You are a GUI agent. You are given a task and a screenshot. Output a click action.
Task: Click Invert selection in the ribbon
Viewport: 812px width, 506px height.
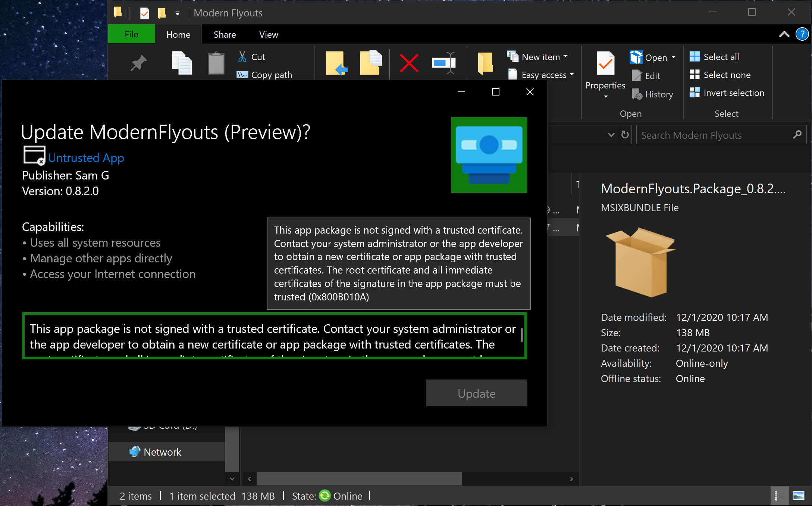pos(727,93)
